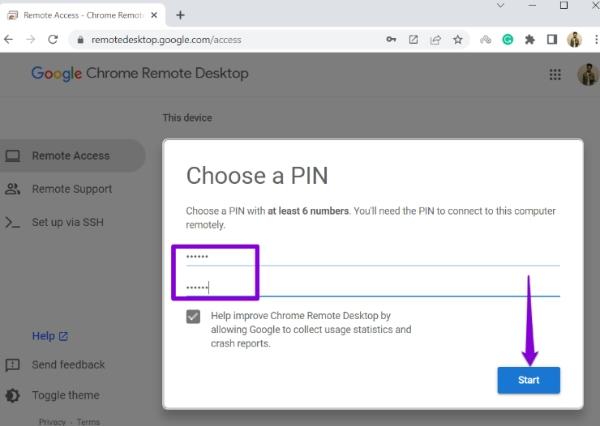Click the open-in-app icon
The height and width of the screenshot is (426, 600).
pos(413,39)
